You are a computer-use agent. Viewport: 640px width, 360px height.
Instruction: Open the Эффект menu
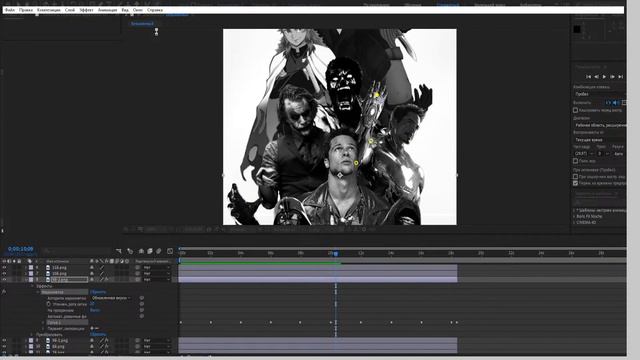click(x=86, y=10)
